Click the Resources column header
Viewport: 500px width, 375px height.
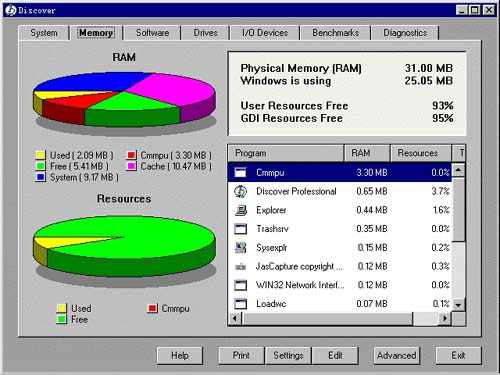click(421, 153)
